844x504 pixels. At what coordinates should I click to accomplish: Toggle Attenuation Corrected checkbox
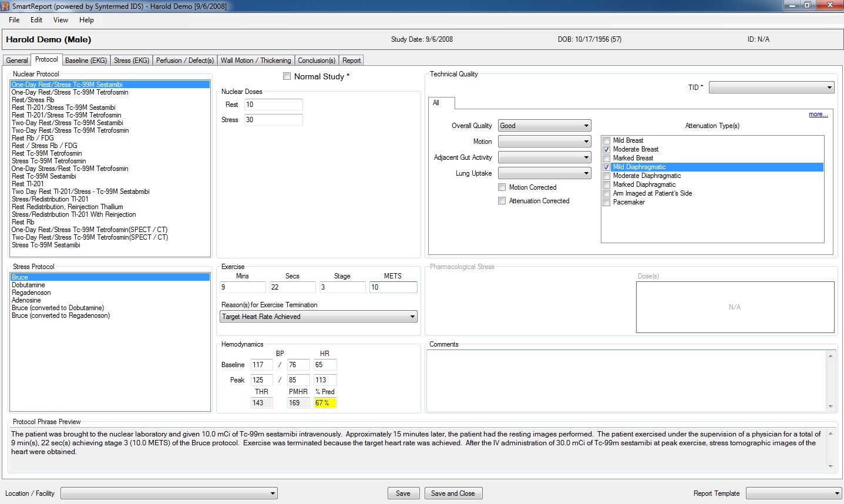502,201
